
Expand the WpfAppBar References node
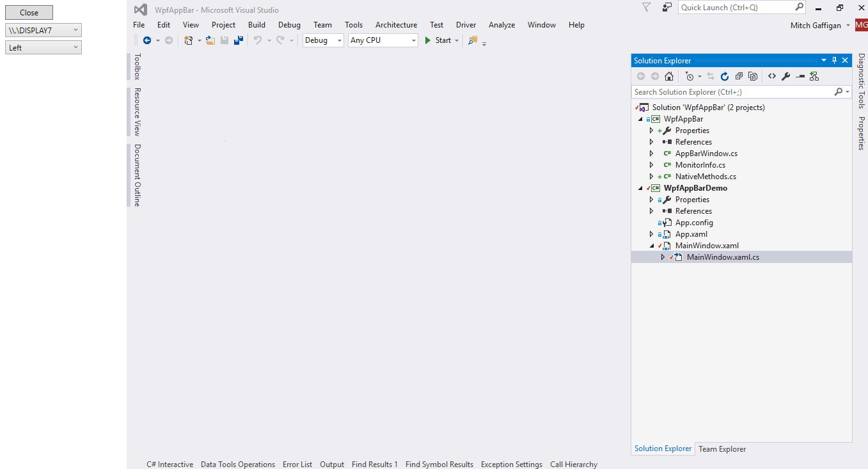coord(651,141)
